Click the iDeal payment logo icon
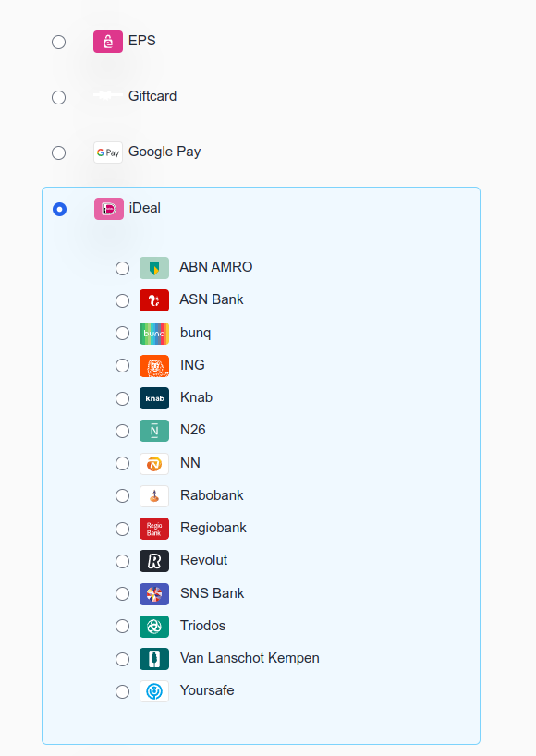 coord(109,209)
